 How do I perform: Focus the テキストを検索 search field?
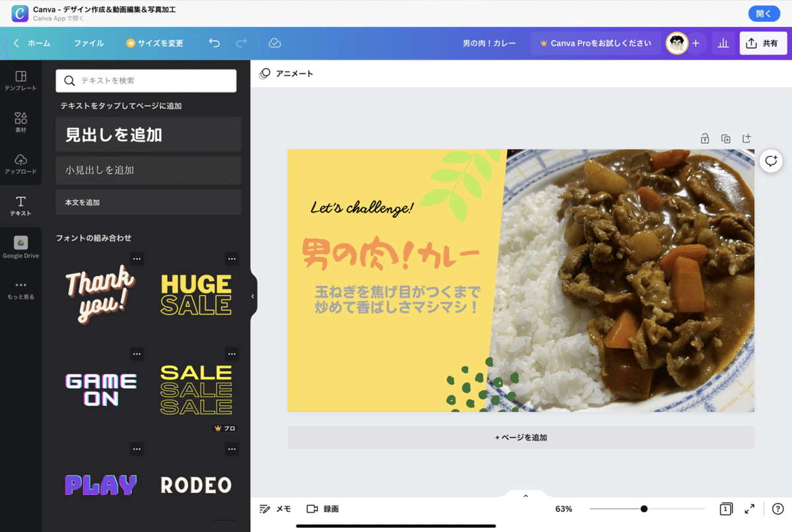click(146, 81)
